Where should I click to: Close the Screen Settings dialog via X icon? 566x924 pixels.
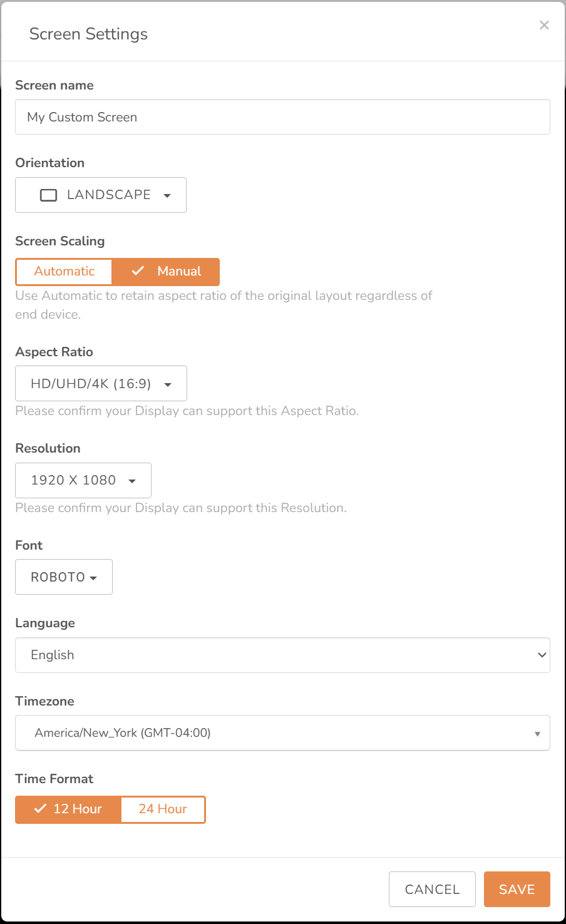coord(544,25)
